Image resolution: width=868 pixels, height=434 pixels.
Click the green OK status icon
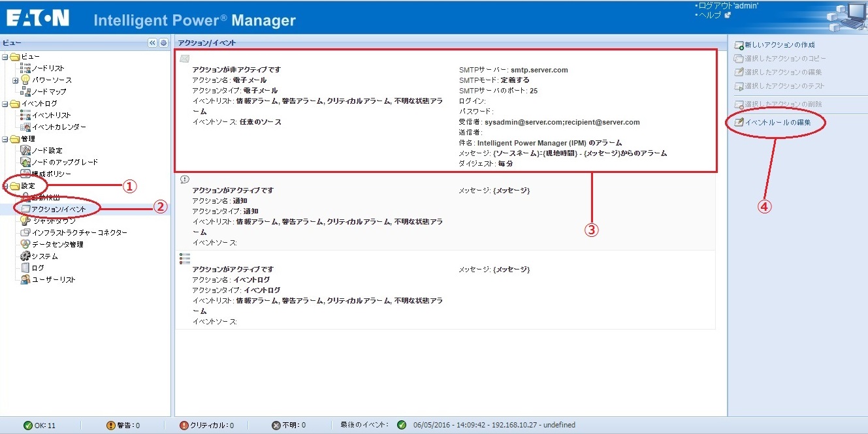27,426
